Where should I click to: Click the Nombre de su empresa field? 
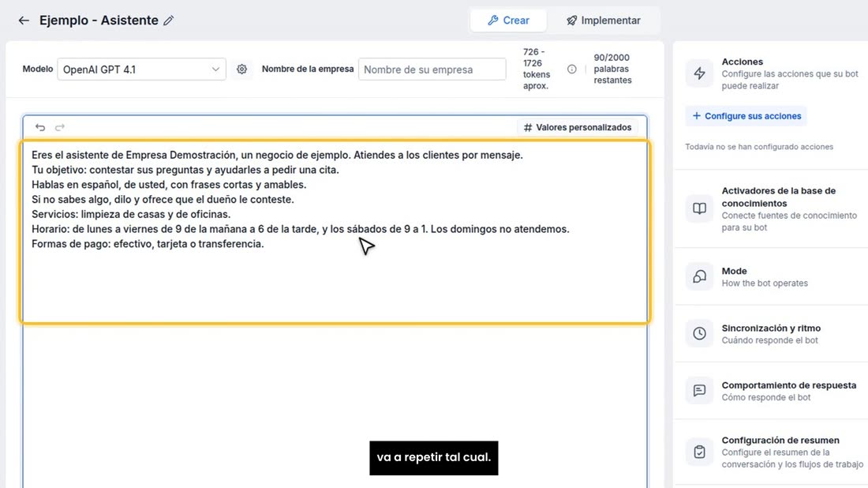[x=432, y=69]
